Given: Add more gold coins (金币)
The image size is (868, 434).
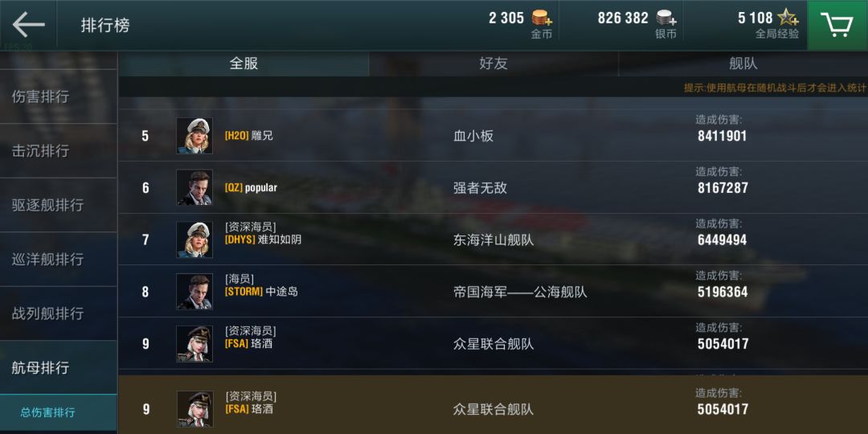Looking at the screenshot, I should point(542,18).
